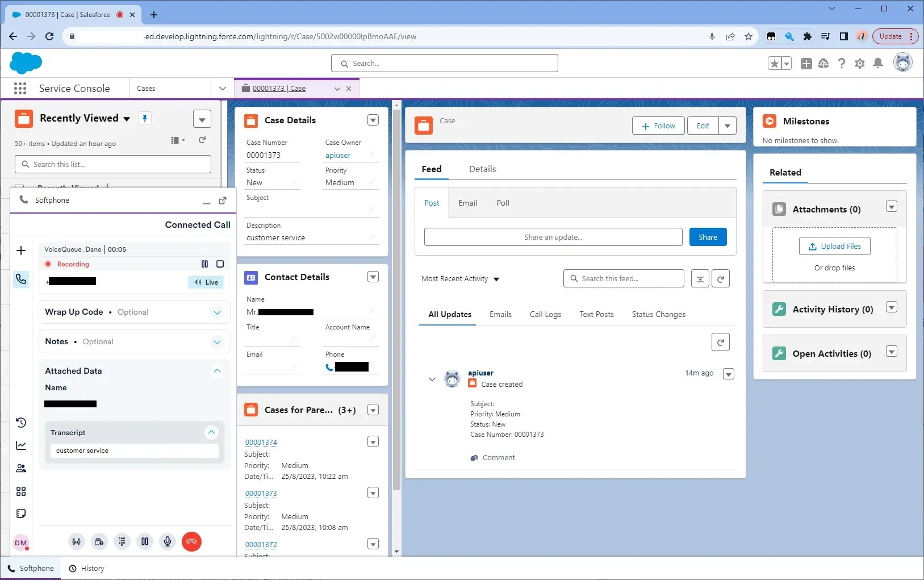This screenshot has width=924, height=580.
Task: Select the Call Logs feed tab
Action: [545, 315]
